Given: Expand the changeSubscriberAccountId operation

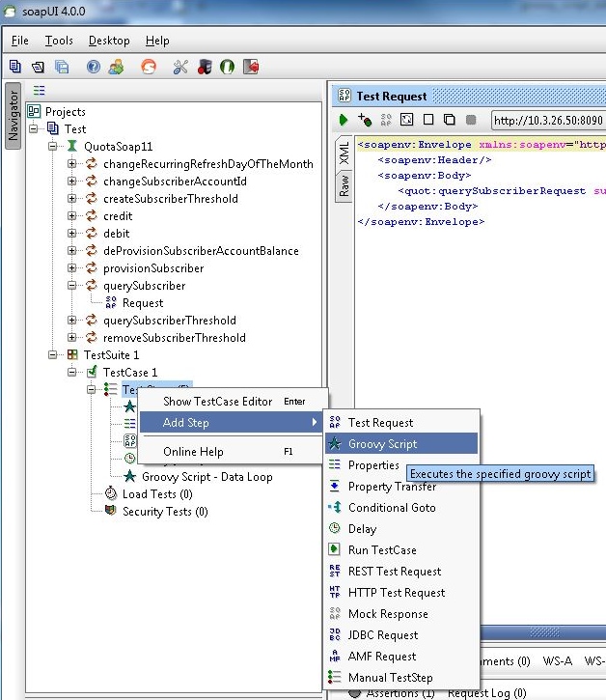Looking at the screenshot, I should (71, 182).
